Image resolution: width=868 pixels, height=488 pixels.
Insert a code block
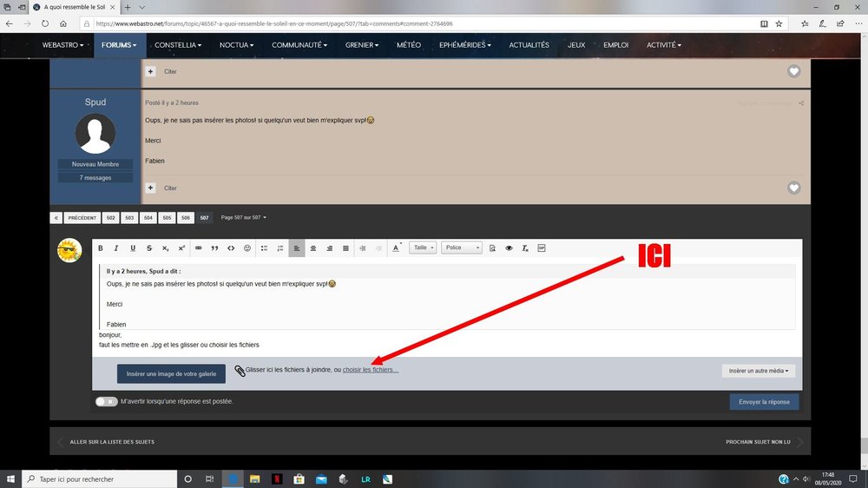[x=231, y=248]
